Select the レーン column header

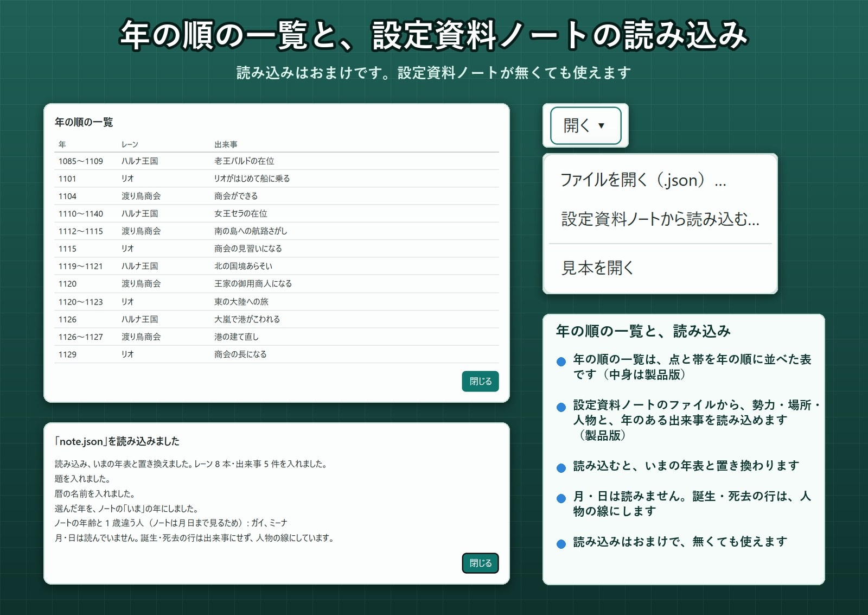tap(130, 144)
